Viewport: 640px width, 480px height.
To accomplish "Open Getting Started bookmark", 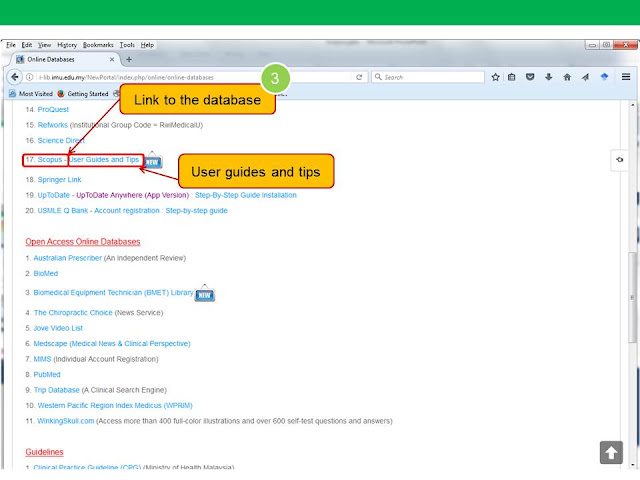I will pyautogui.click(x=83, y=94).
